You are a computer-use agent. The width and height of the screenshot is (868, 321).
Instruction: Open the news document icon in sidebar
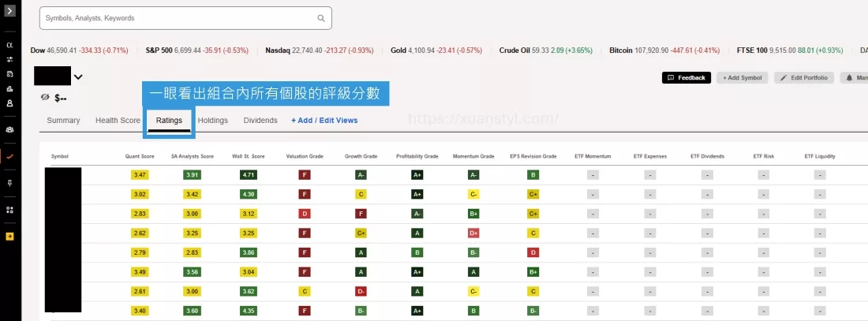click(9, 74)
